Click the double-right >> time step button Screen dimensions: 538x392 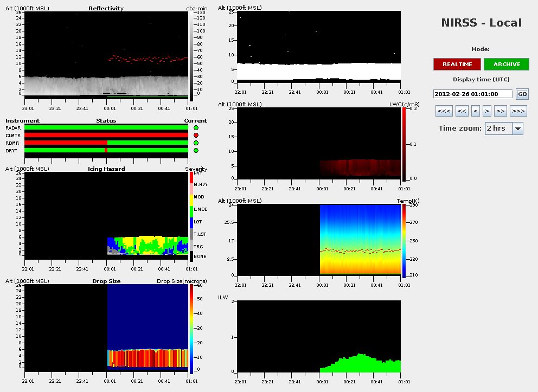501,111
